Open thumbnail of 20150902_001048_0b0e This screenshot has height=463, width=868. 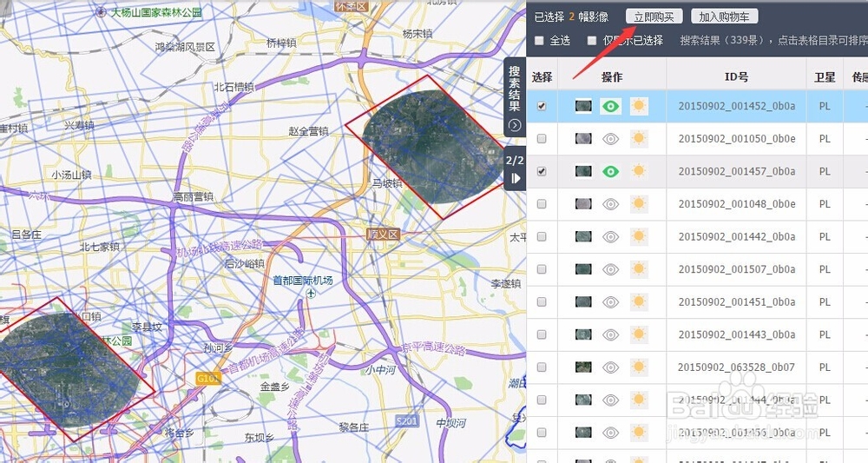tap(583, 204)
